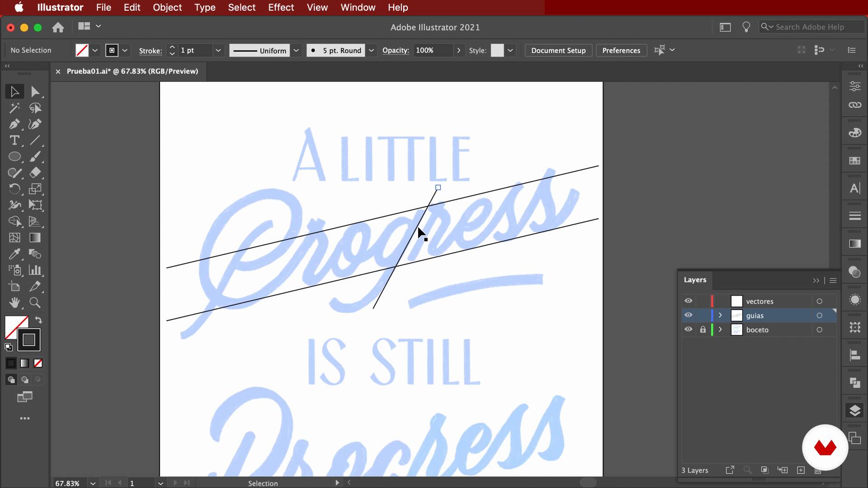Set Draw Normal mode

click(x=11, y=380)
